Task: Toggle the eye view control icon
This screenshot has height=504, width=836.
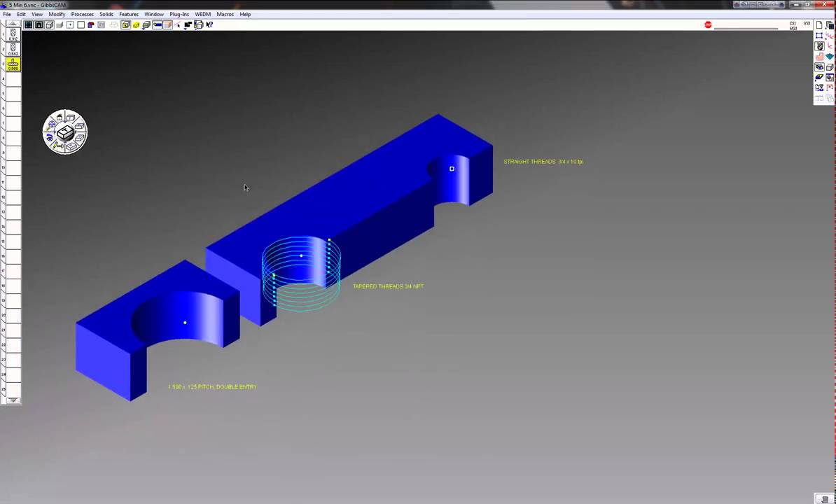Action: [x=819, y=67]
